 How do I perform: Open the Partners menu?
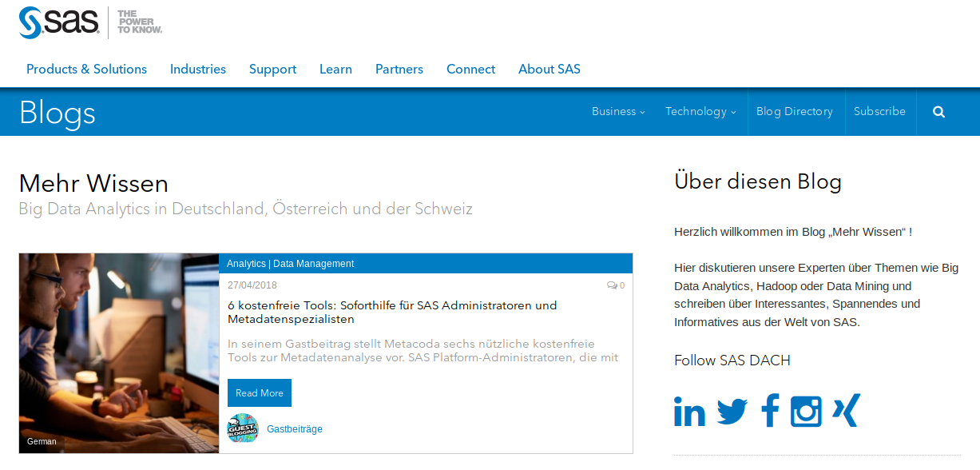coord(399,70)
